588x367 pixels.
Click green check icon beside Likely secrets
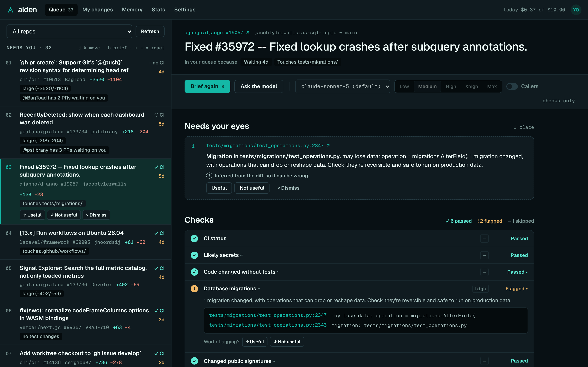[x=194, y=255]
